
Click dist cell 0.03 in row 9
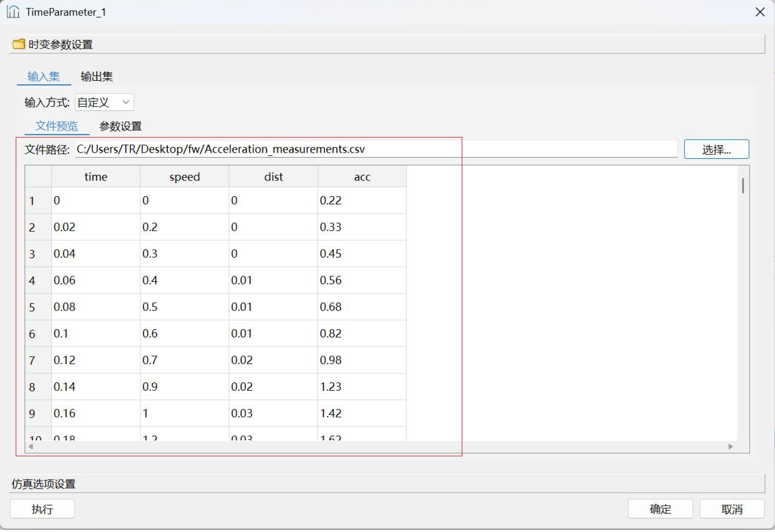(x=273, y=413)
